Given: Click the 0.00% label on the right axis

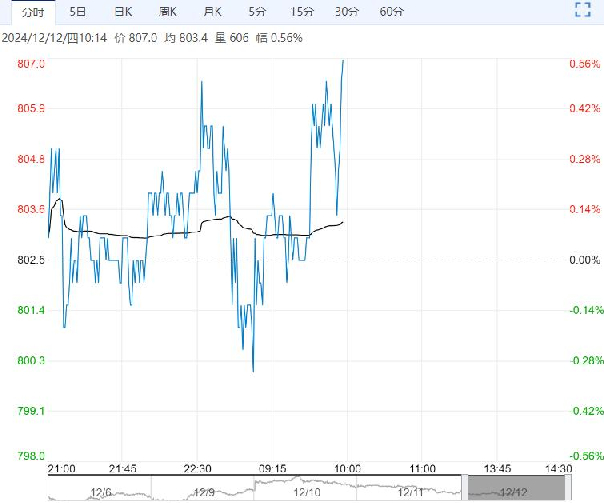Looking at the screenshot, I should pyautogui.click(x=583, y=260).
